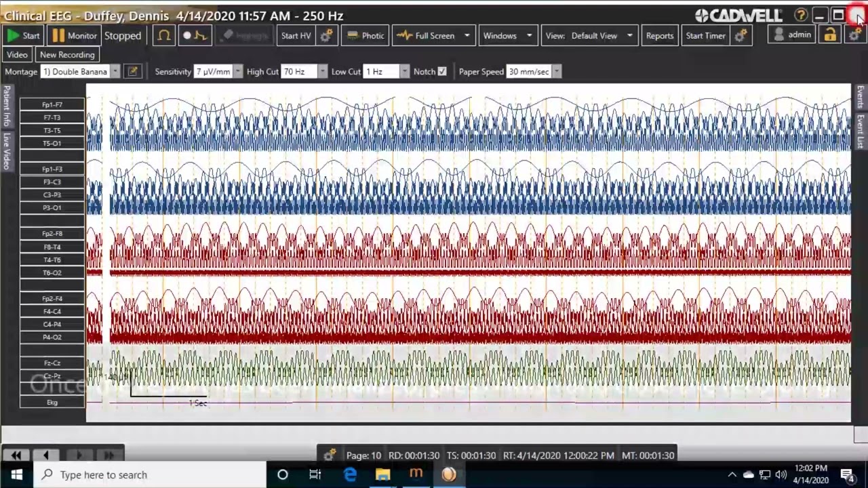Select the Fp1-F3 channel label
868x488 pixels.
52,169
